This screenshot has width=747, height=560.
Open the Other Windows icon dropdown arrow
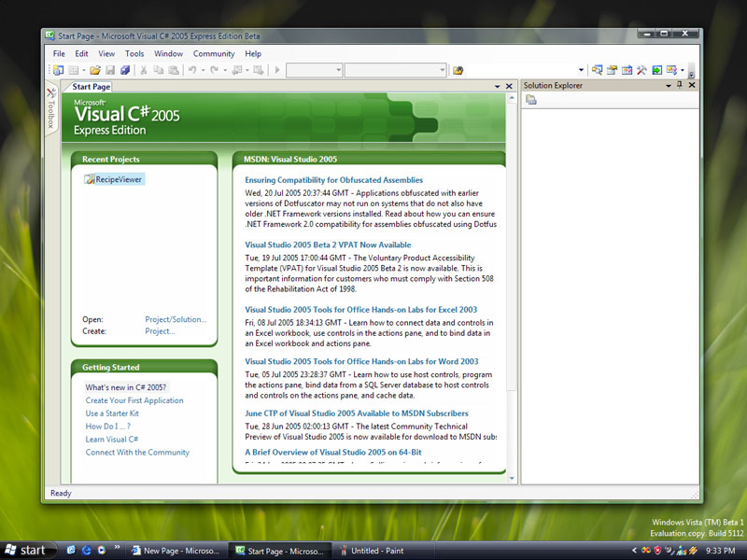coord(683,71)
